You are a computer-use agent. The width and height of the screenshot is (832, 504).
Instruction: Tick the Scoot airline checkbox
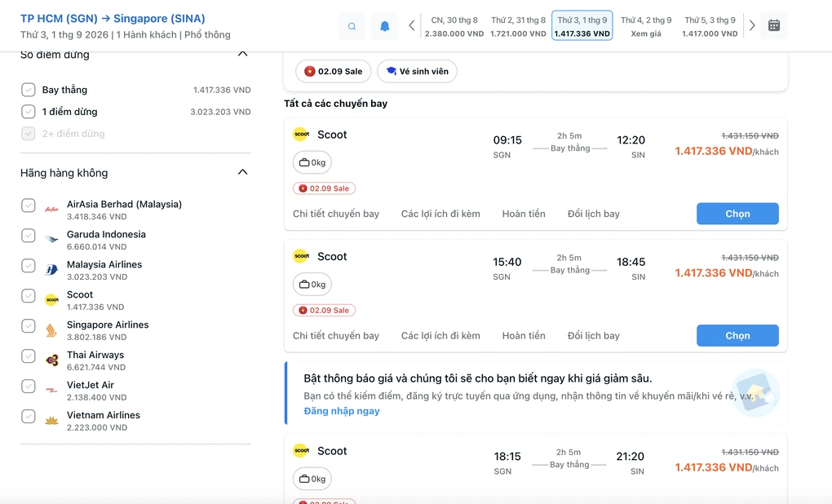click(28, 295)
